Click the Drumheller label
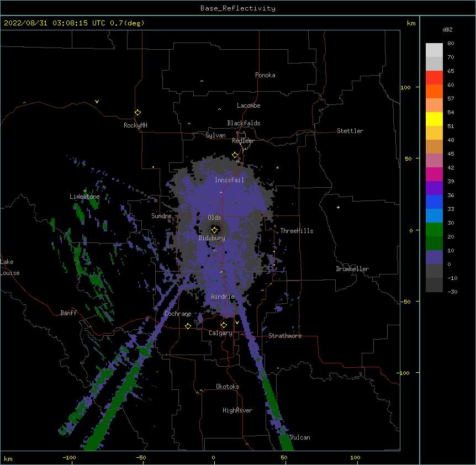Image resolution: width=476 pixels, height=465 pixels. click(x=352, y=269)
